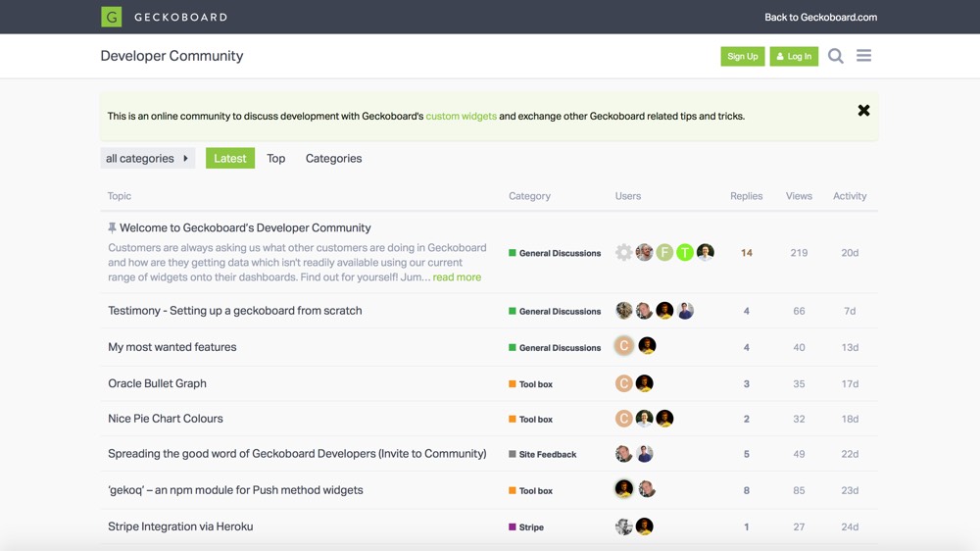Viewport: 980px width, 551px height.
Task: Switch to the Top tab
Action: pyautogui.click(x=275, y=158)
